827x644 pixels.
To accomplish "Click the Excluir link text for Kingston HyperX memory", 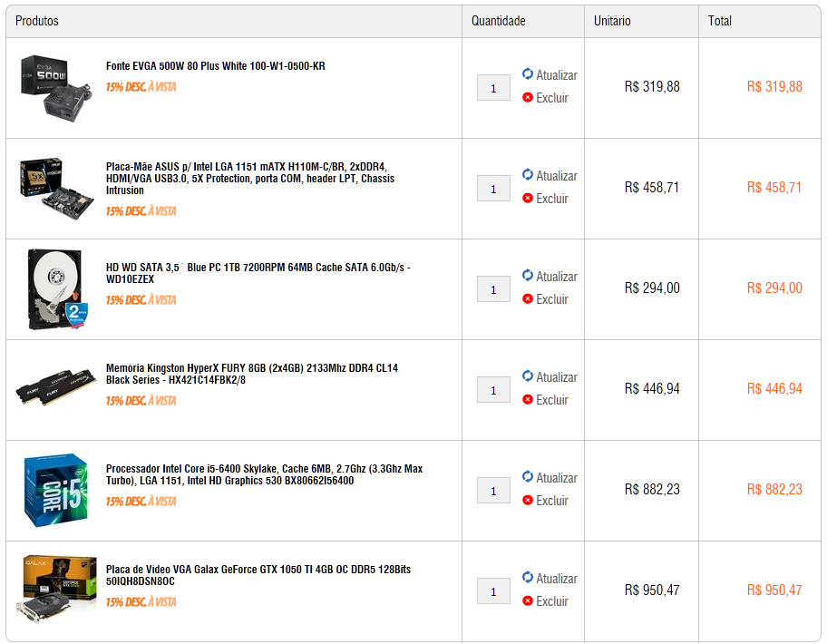I will 552,400.
